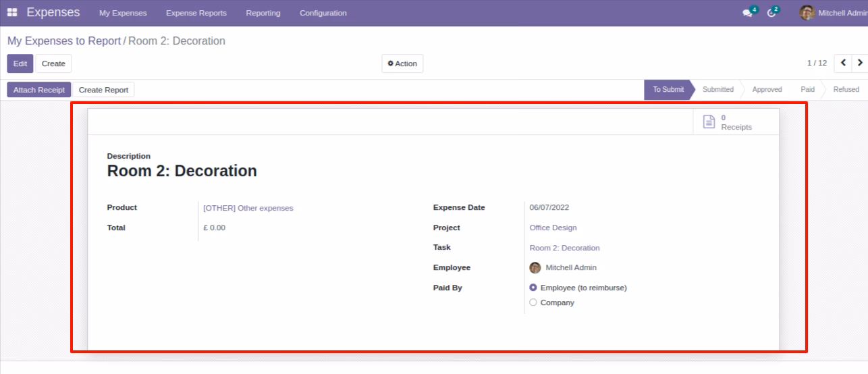Click employee avatar beside Mitchell Admin field
Viewport: 868px width, 374px height.
pyautogui.click(x=535, y=268)
